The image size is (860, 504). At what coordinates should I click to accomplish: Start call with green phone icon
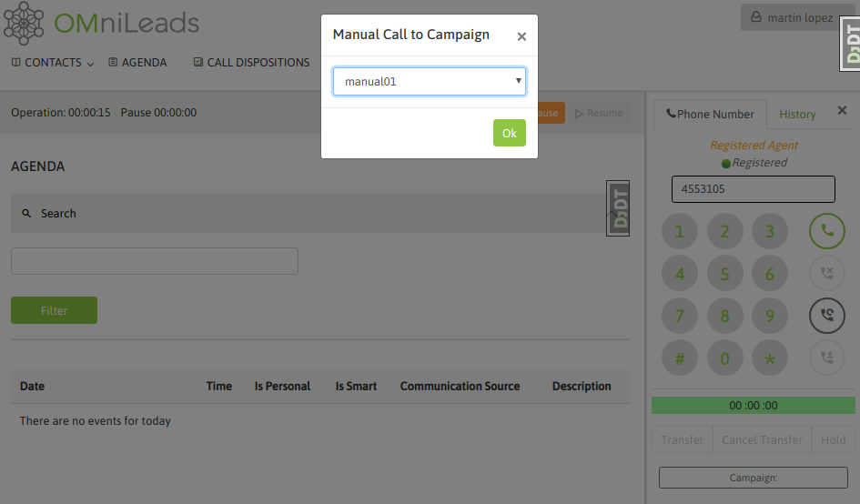click(x=827, y=231)
